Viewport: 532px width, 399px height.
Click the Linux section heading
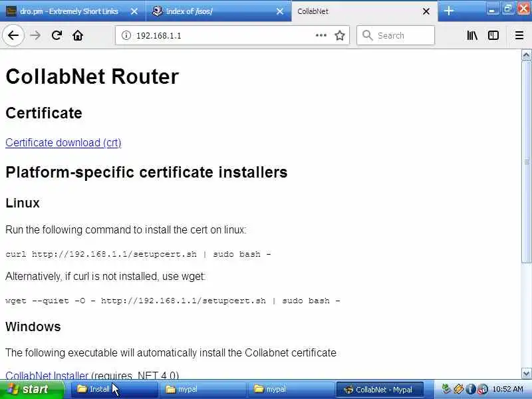(23, 203)
